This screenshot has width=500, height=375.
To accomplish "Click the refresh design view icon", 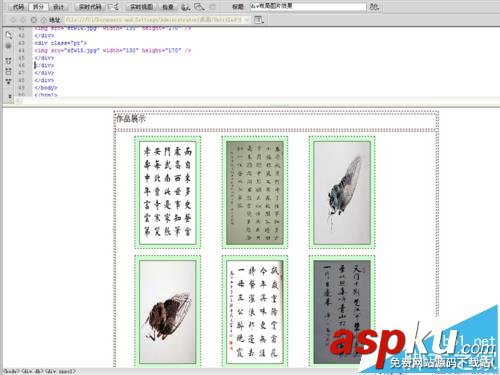I will [x=212, y=6].
